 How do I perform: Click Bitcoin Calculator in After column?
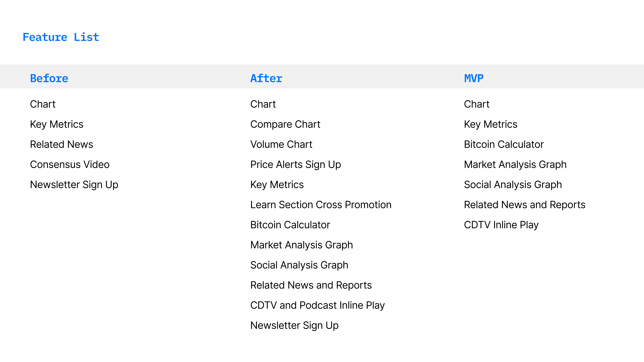[290, 225]
